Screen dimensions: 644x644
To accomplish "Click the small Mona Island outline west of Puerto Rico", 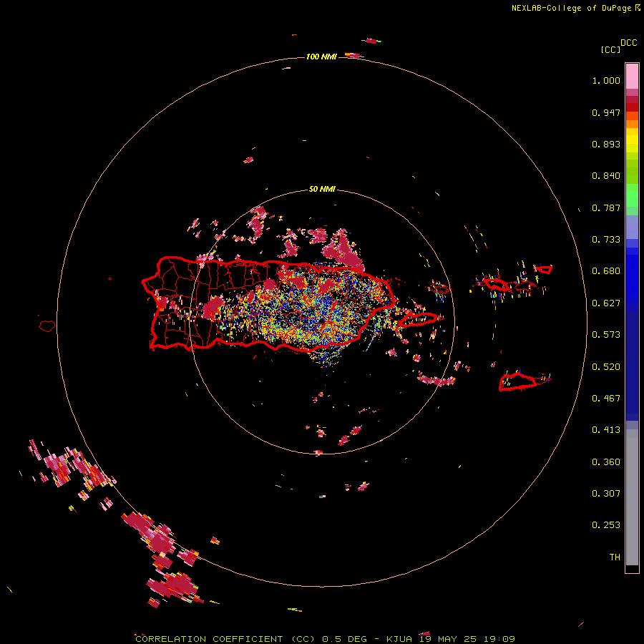I will pos(47,326).
